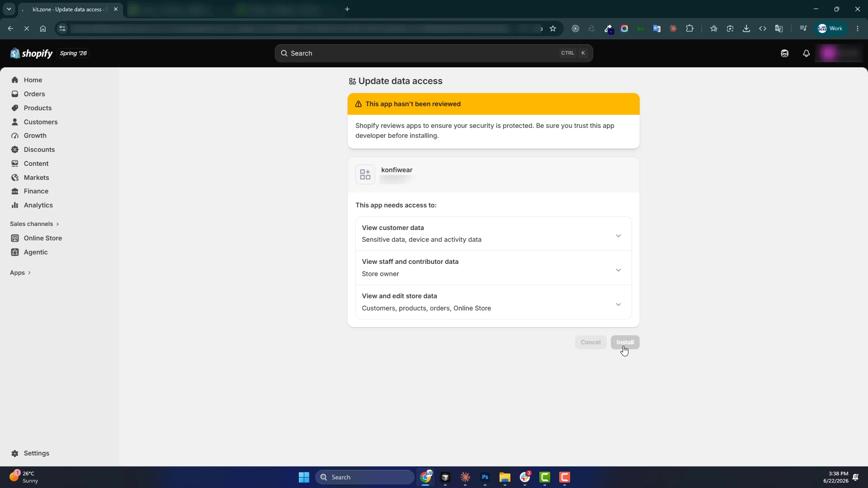Open browser developer code icon

click(x=763, y=28)
